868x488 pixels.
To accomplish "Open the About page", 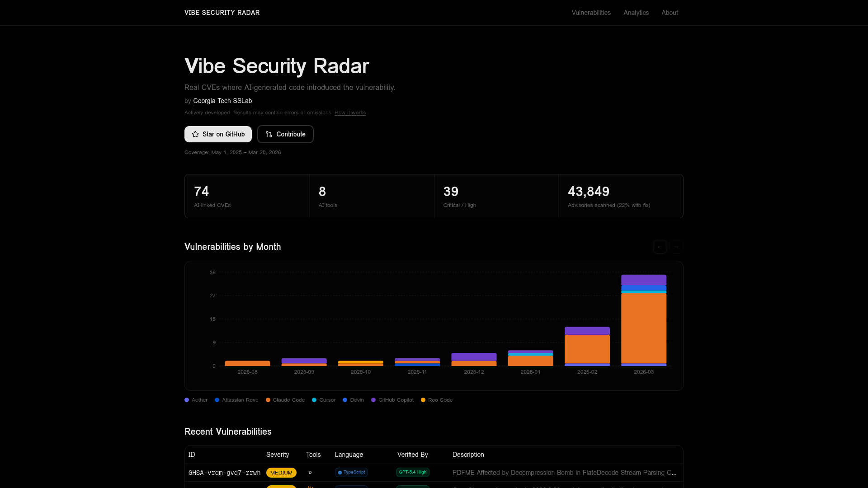I will [670, 13].
